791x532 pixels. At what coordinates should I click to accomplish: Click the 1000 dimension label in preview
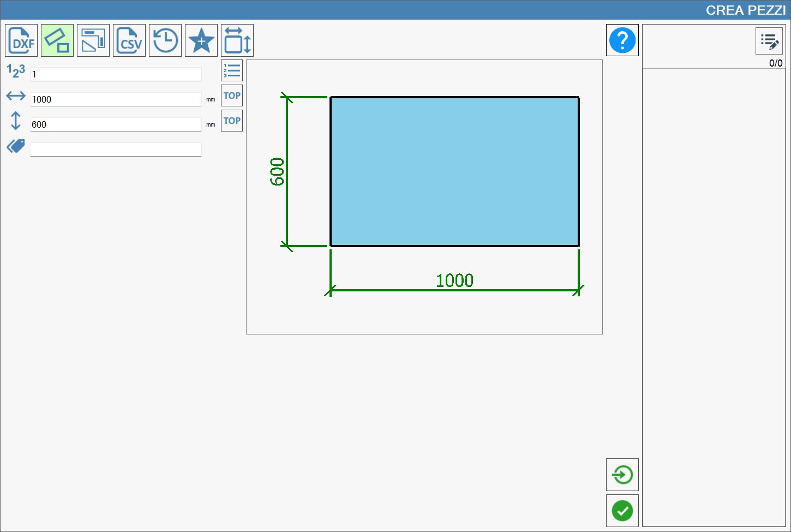454,280
